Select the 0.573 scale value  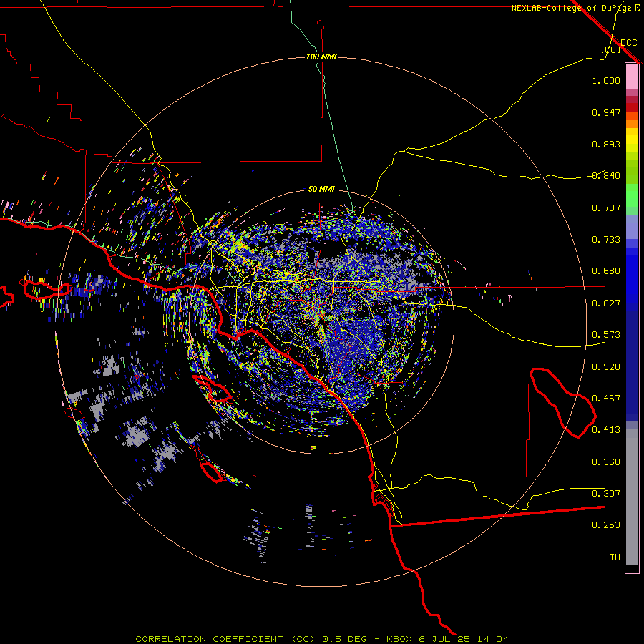pyautogui.click(x=606, y=335)
